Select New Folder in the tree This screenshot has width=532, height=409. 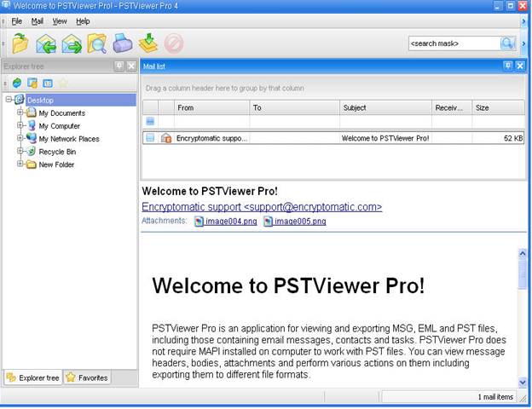(x=56, y=164)
